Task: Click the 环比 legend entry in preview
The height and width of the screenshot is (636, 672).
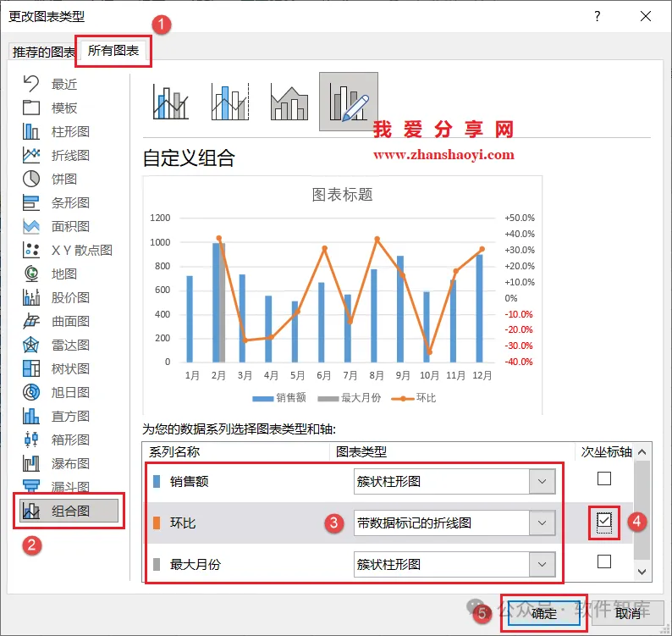Action: tap(413, 398)
